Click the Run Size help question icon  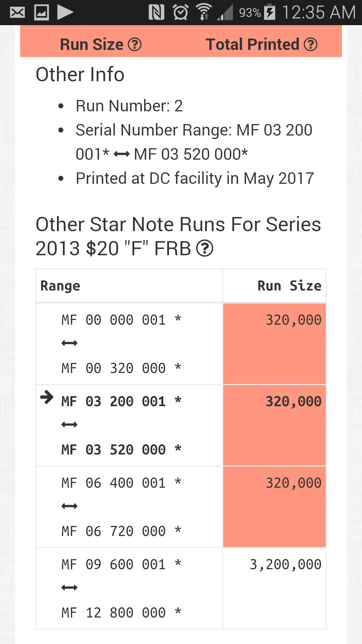click(135, 44)
